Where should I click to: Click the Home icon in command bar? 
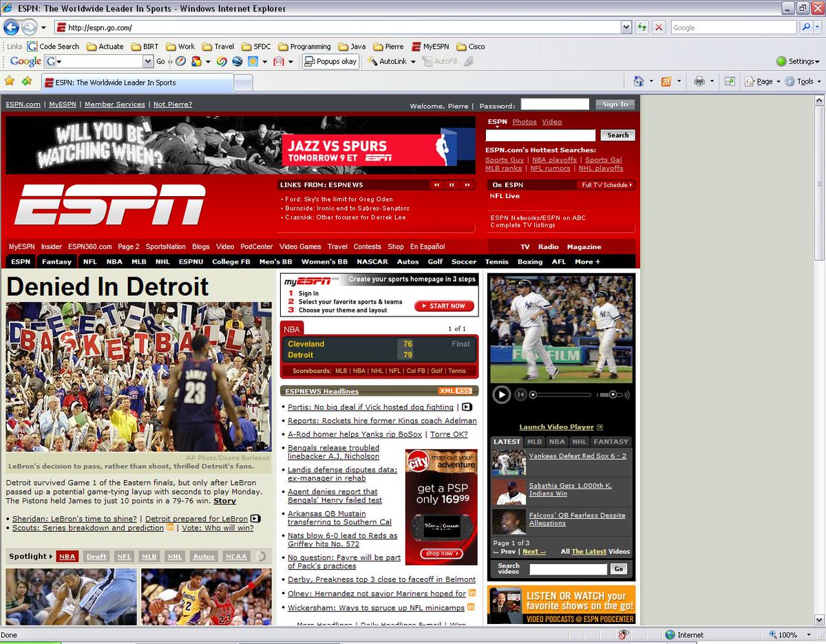tap(639, 81)
